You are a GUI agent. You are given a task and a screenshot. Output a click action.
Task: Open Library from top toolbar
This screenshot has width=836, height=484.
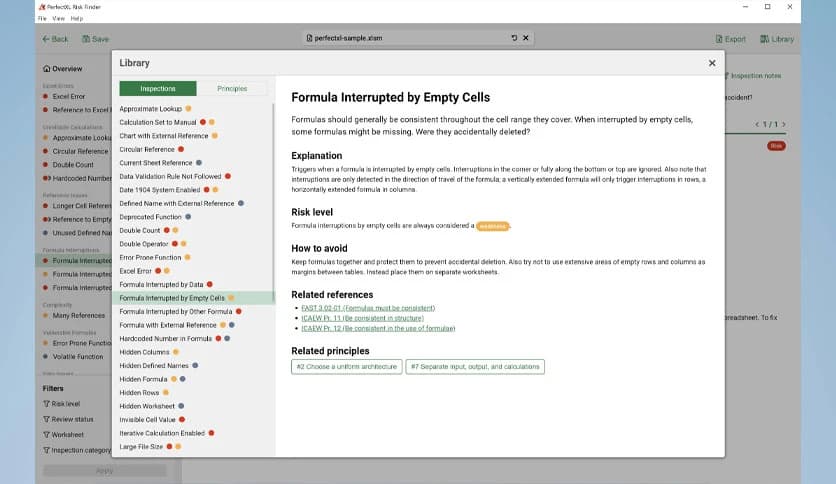[x=777, y=39]
